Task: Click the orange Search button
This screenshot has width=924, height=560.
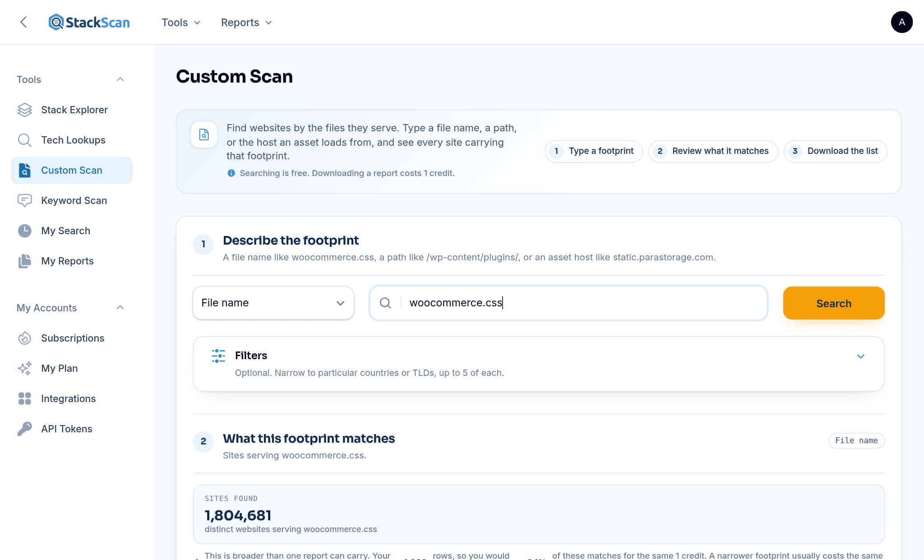Action: 834,303
